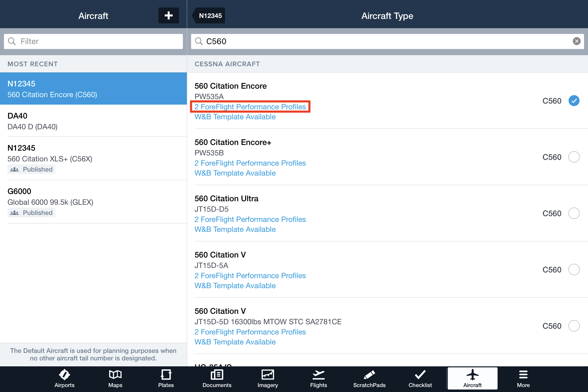Select N12345 560 Citation Encore aircraft row
Viewport: 588px width, 392px height.
[93, 88]
